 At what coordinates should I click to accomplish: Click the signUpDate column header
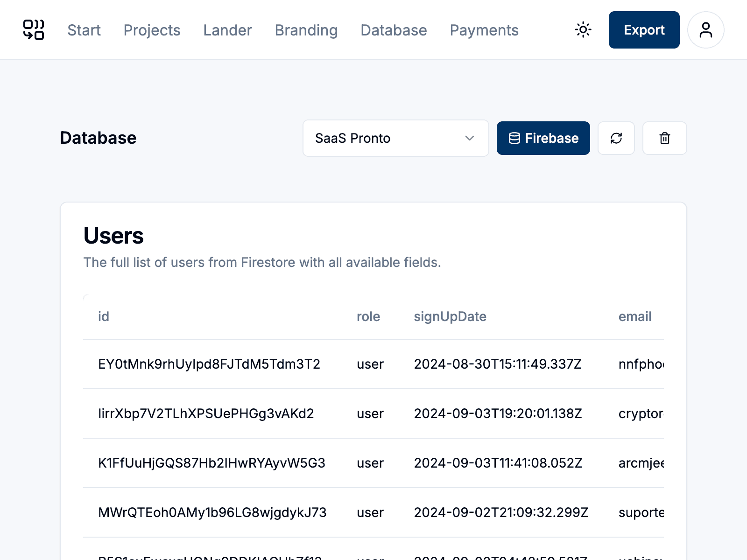(x=450, y=316)
